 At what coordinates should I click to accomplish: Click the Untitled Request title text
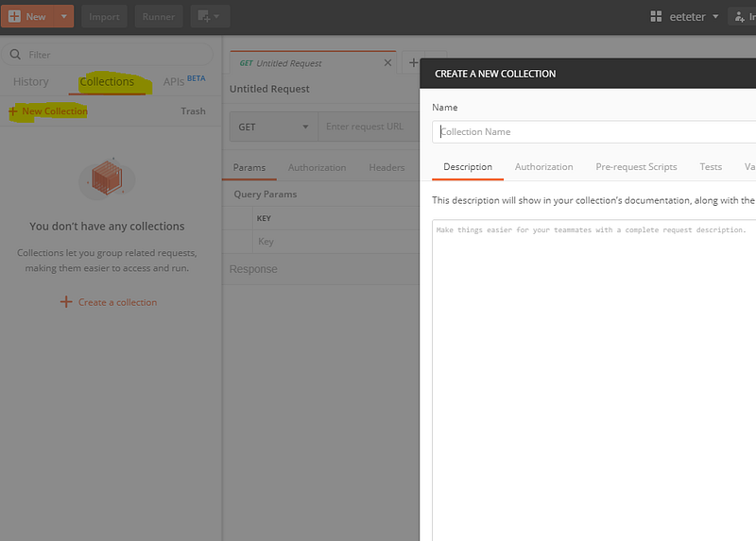(x=269, y=89)
